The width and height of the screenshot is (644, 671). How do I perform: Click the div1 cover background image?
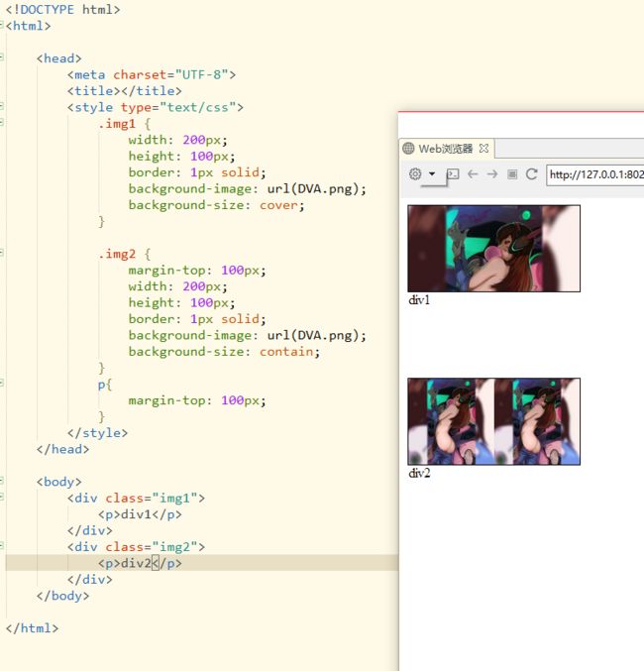[x=493, y=249]
